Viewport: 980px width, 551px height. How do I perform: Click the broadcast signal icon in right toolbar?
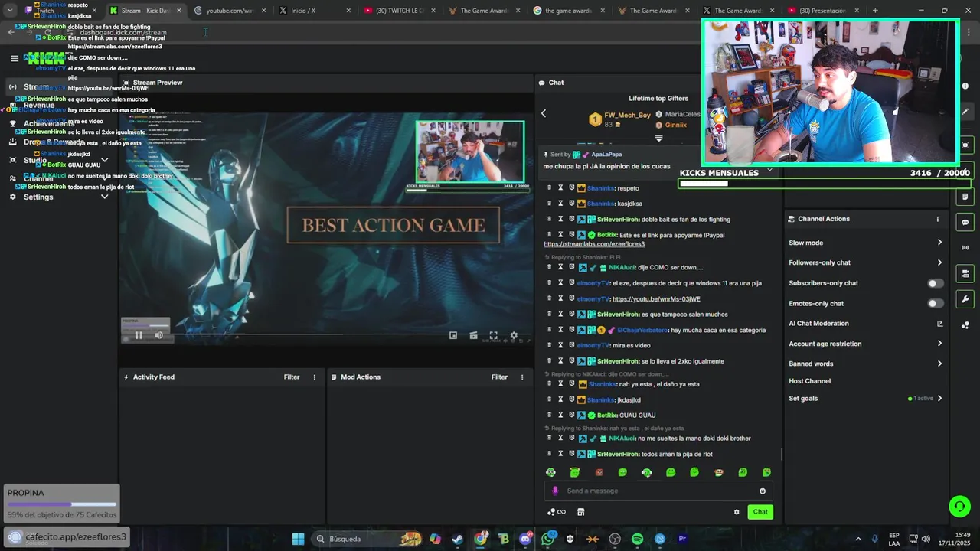965,247
